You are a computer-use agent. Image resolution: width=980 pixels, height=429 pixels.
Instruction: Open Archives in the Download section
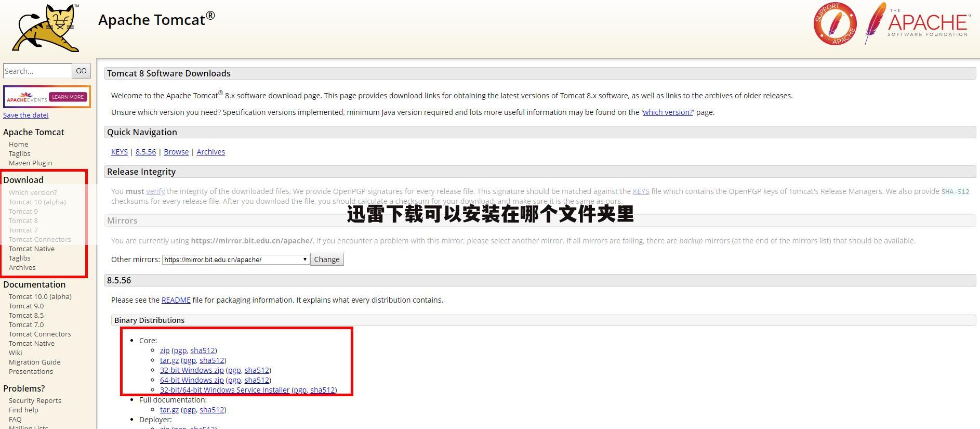(x=22, y=267)
